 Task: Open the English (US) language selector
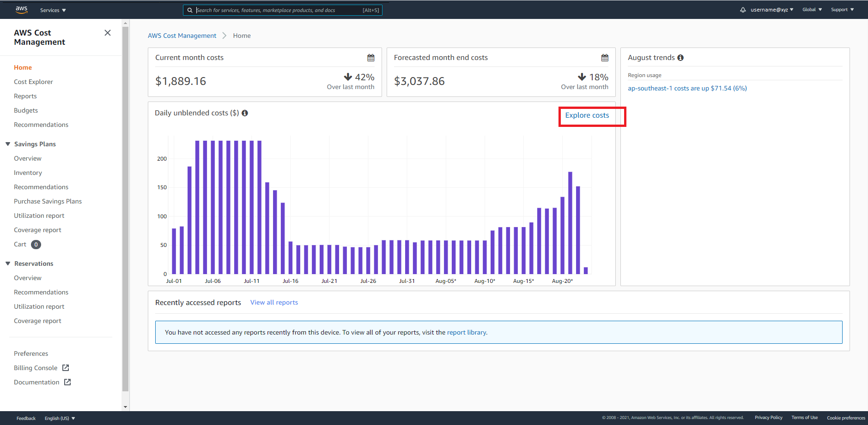60,418
